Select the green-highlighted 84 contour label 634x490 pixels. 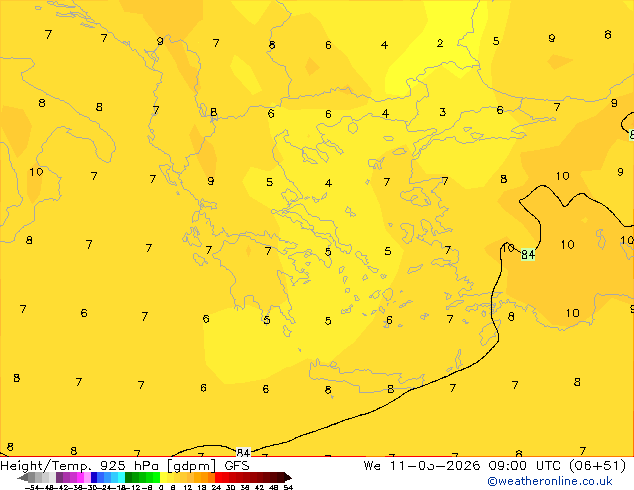528,254
